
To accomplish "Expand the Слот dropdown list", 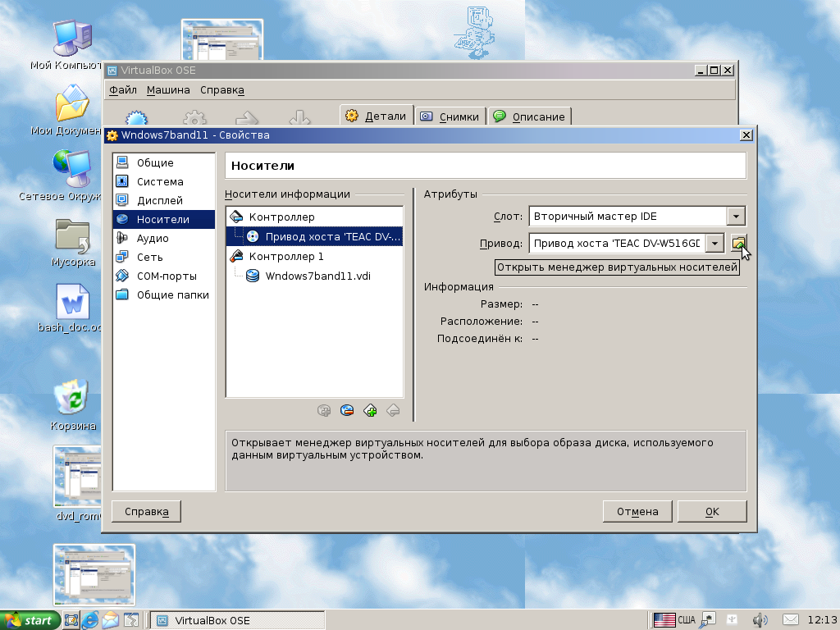I will pos(736,217).
